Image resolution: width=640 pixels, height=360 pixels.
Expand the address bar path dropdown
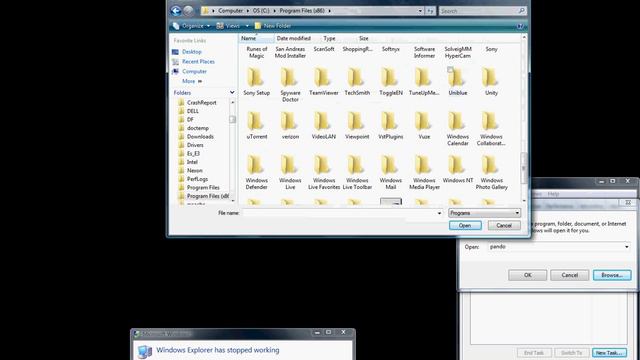pos(420,11)
